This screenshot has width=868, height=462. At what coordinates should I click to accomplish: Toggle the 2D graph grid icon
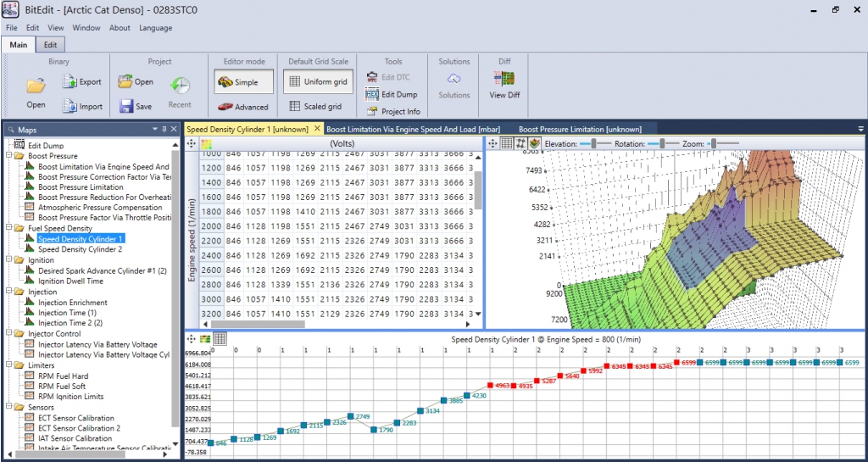[x=220, y=338]
